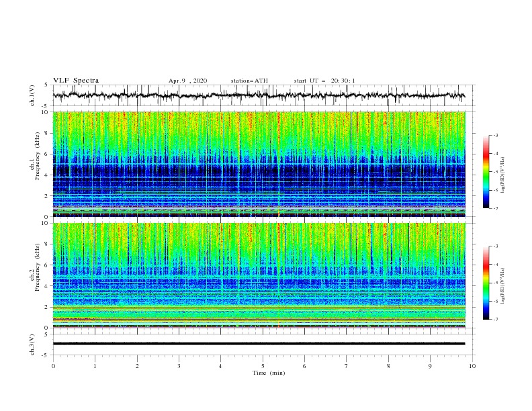Click the "8" kHz tick on ch.1 spectrogram axis
This screenshot has height=411, width=532.
[47, 133]
